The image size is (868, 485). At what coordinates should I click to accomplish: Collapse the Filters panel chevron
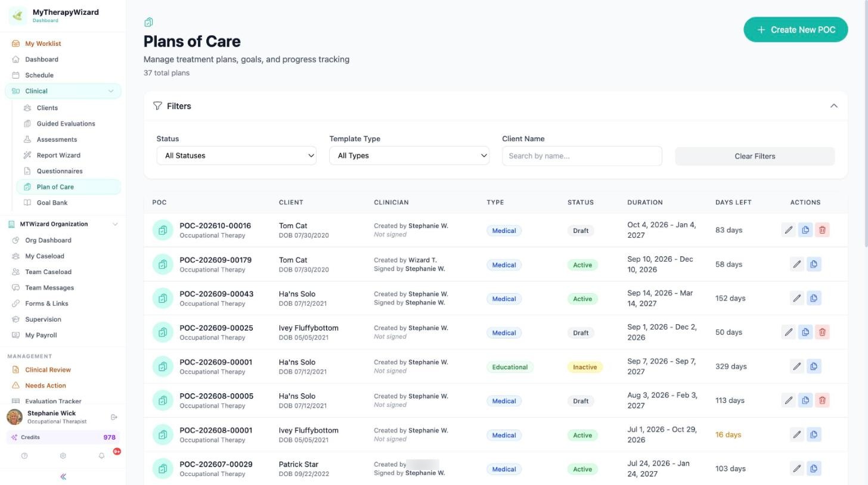click(833, 106)
